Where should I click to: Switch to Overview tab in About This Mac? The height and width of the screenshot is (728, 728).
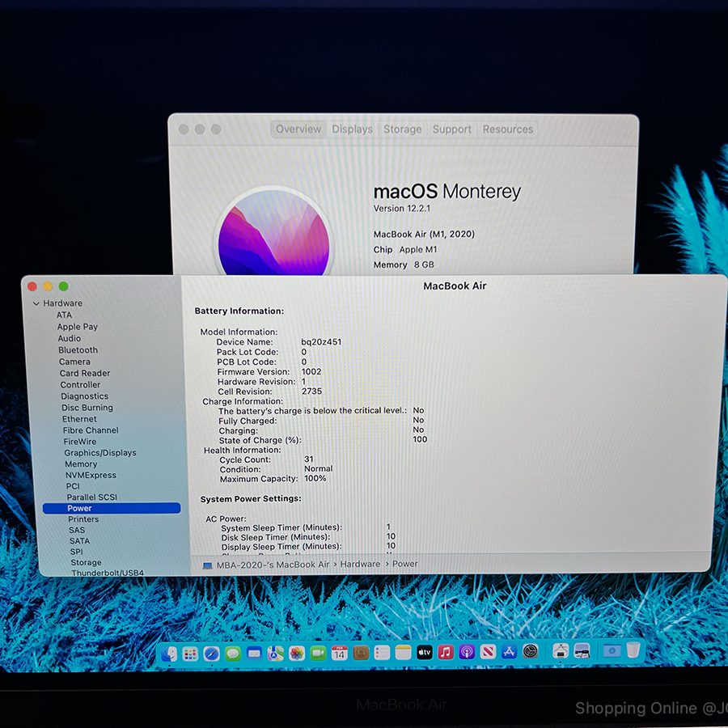298,129
